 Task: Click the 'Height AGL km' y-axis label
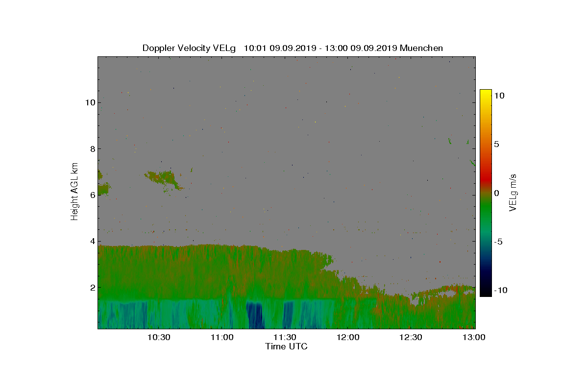click(74, 192)
